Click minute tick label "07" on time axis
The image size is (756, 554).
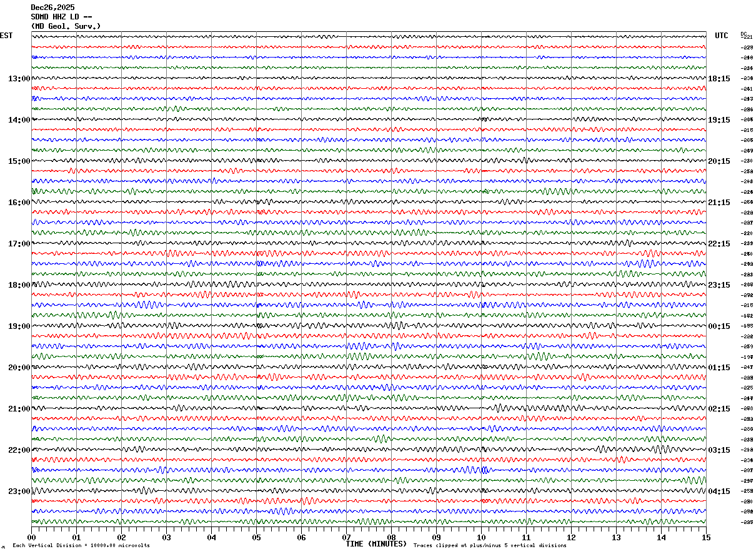(347, 537)
